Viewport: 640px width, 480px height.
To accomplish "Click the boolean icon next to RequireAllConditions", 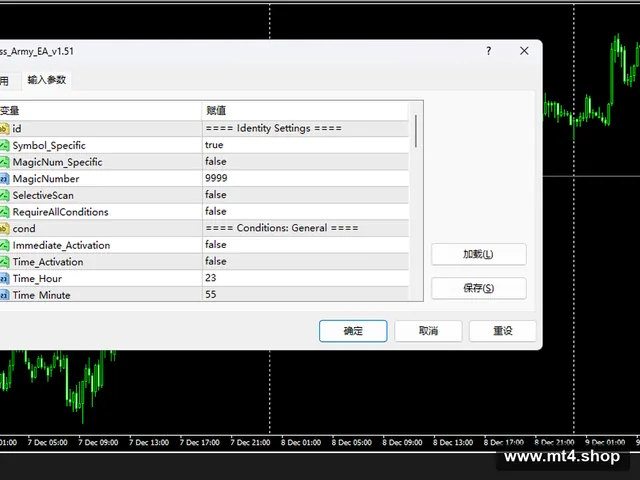I will (x=4, y=212).
